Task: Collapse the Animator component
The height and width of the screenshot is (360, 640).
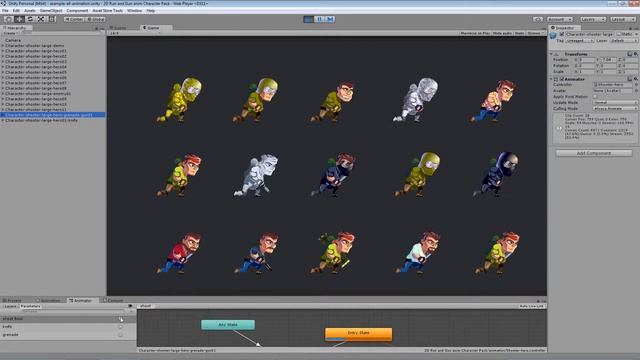Action: pos(551,79)
